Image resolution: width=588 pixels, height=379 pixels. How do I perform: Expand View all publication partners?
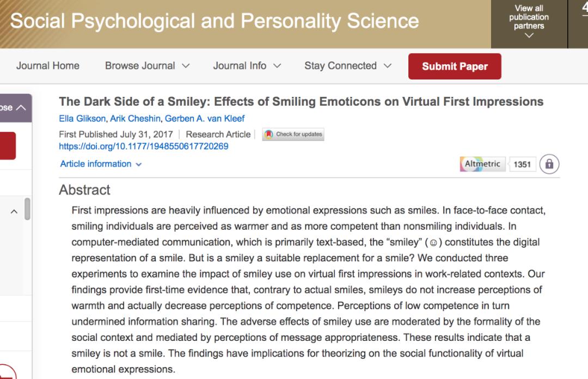(x=529, y=22)
